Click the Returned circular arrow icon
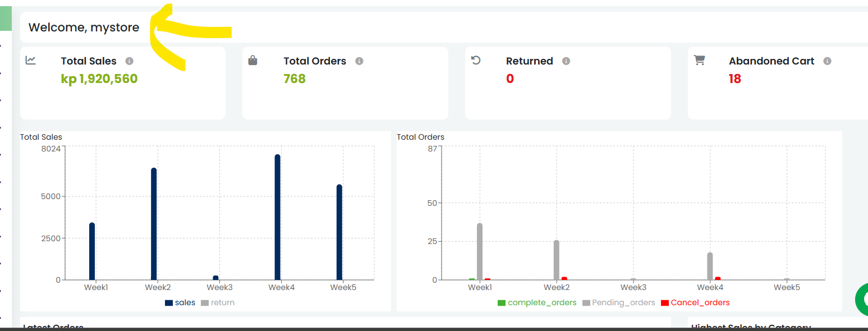This screenshot has width=868, height=331. point(476,60)
